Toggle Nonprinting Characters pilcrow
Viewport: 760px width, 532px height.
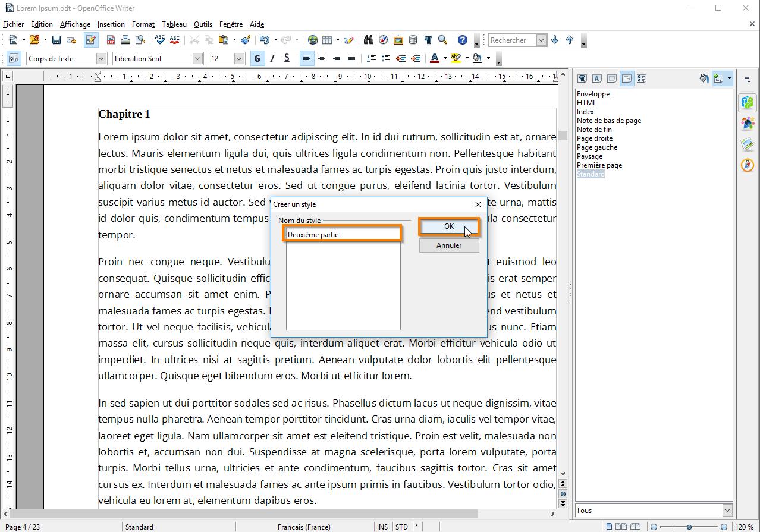[x=428, y=40]
